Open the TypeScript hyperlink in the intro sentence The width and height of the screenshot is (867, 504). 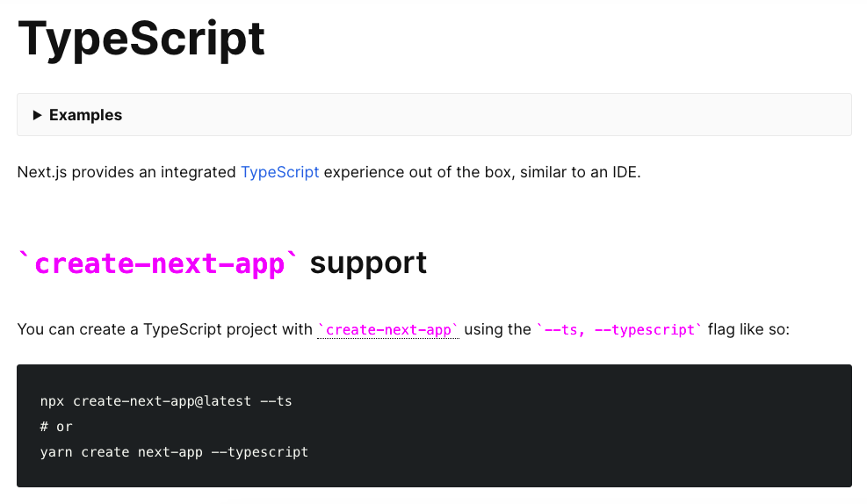[280, 172]
